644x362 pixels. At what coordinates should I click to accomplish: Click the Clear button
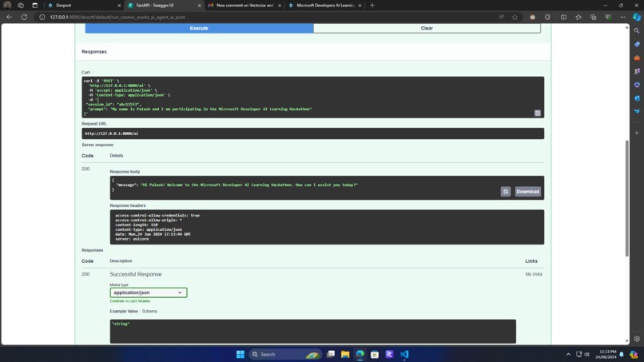[427, 28]
